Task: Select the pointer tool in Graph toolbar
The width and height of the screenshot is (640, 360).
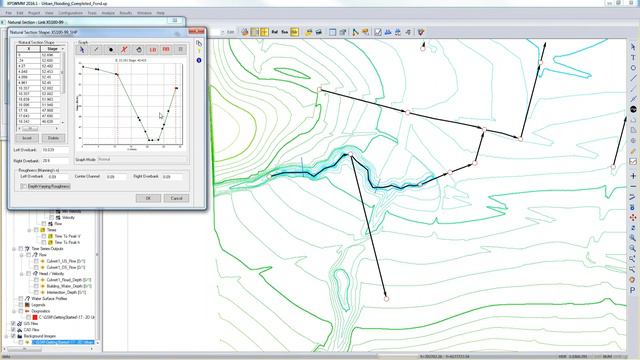Action: point(82,50)
